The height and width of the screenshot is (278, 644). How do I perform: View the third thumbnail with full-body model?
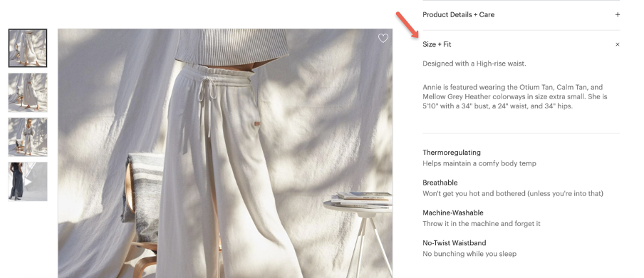tap(28, 137)
